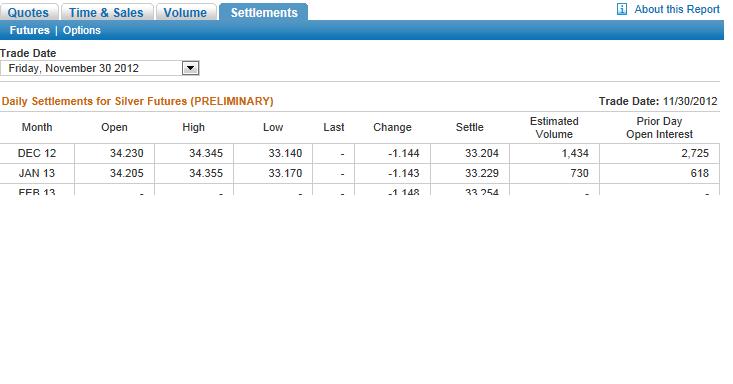733x384 pixels.
Task: Click the Daily Settlements for Silver Futures title
Action: pos(137,101)
